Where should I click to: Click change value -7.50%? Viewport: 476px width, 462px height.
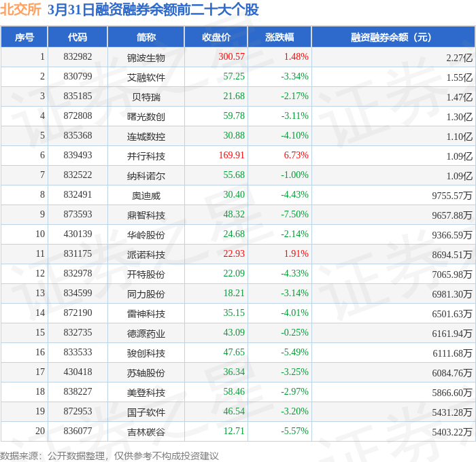click(x=294, y=215)
